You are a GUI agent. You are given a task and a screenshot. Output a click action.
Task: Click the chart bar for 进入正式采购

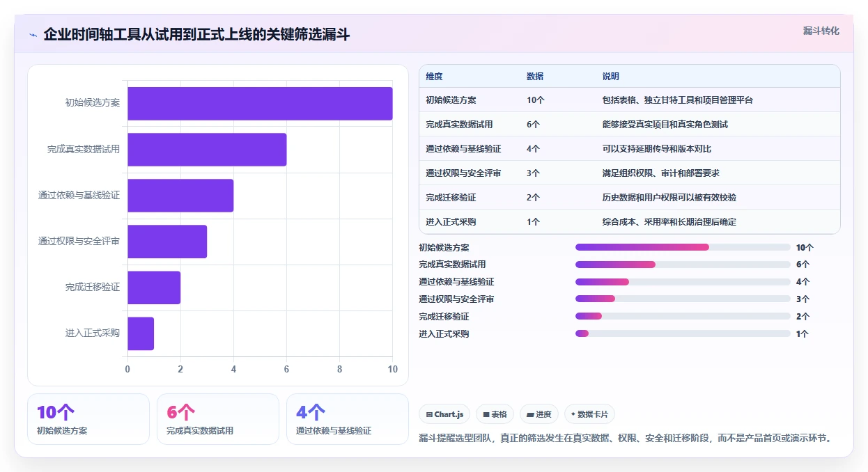tap(141, 333)
